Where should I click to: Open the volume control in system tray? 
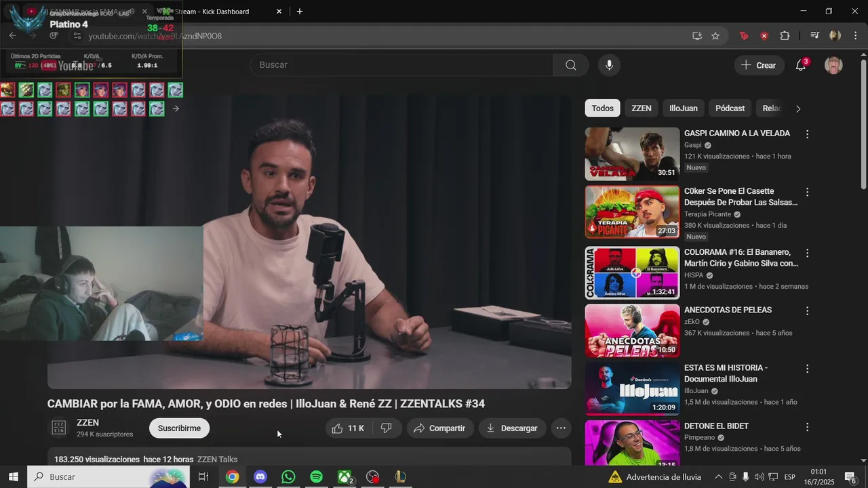pyautogui.click(x=759, y=477)
